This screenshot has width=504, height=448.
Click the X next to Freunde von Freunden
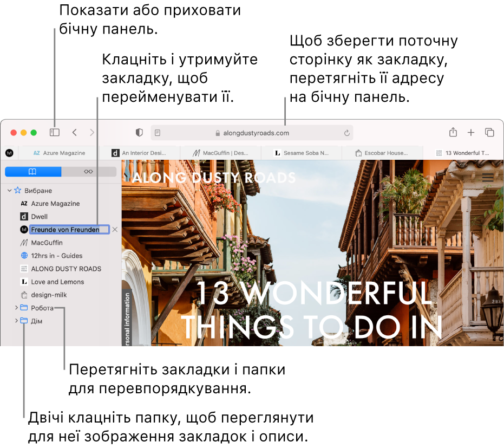[115, 230]
